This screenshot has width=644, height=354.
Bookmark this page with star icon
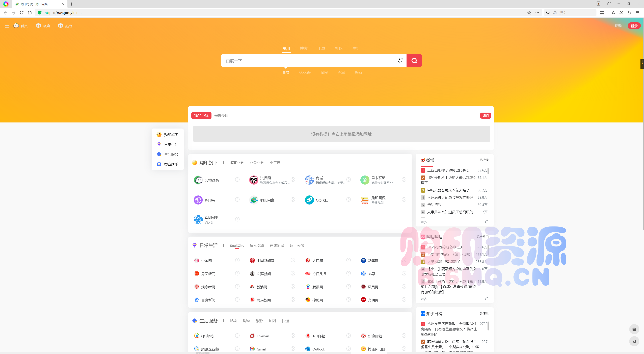click(x=529, y=13)
